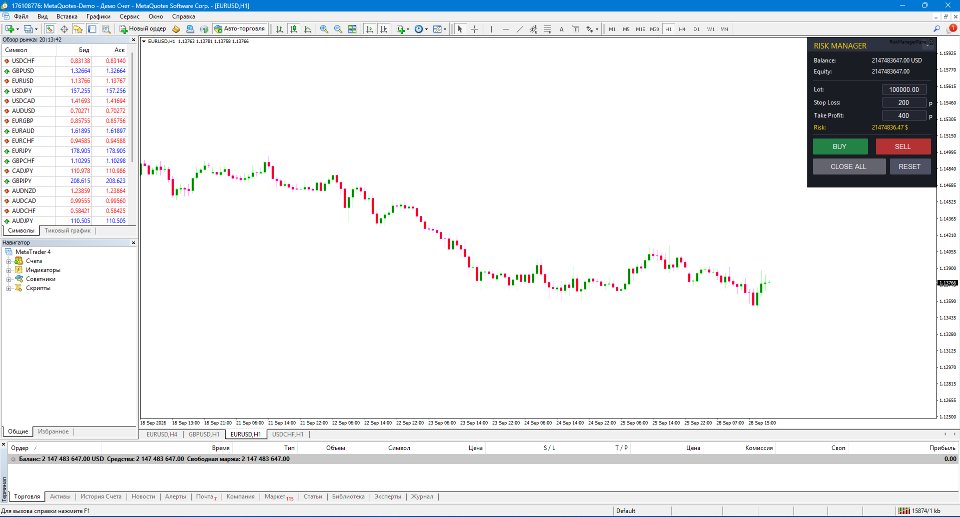Draw a horizontal line tool
The height and width of the screenshot is (517, 960).
[506, 29]
